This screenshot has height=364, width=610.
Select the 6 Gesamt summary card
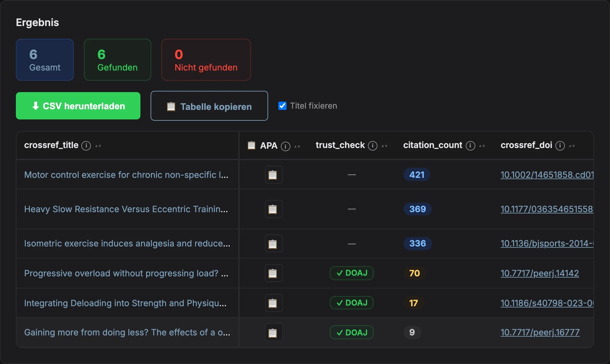(45, 60)
